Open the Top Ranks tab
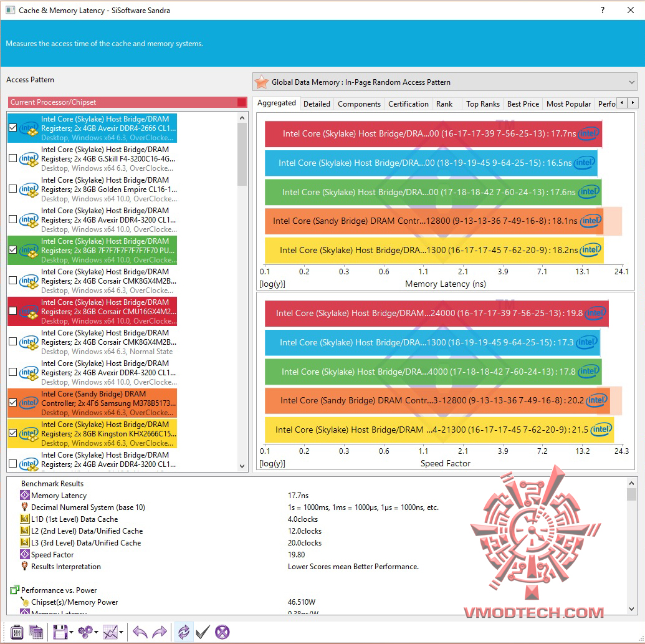Image resolution: width=645 pixels, height=644 pixels. pyautogui.click(x=482, y=104)
